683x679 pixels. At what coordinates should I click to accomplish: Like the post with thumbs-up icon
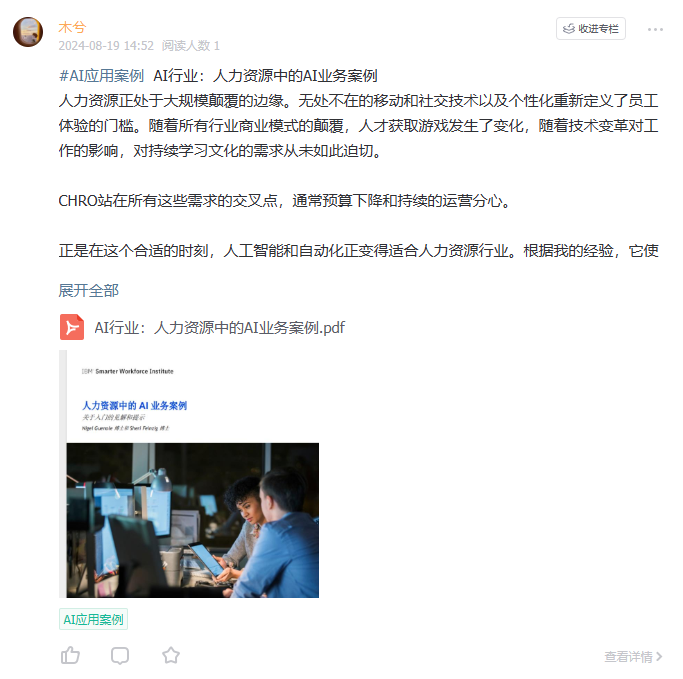70,655
